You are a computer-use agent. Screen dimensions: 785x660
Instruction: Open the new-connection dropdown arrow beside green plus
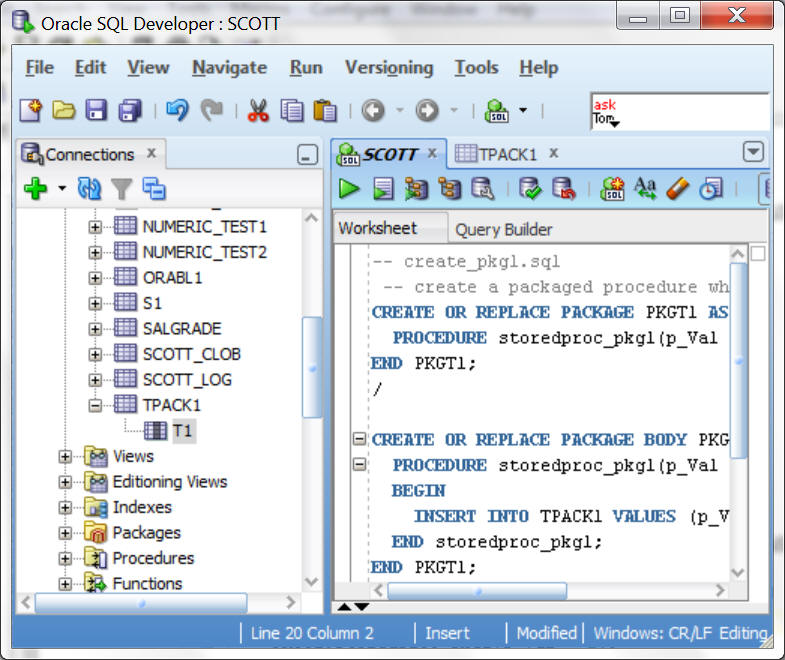click(62, 189)
